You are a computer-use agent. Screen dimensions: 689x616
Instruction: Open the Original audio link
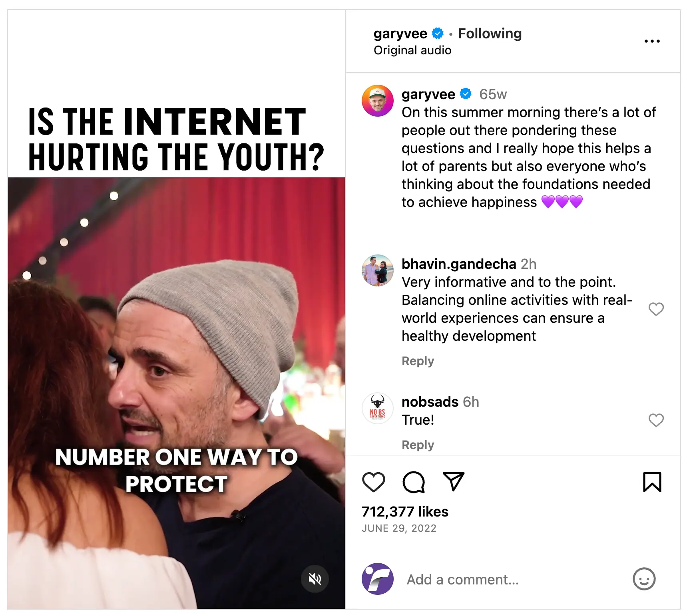(x=412, y=50)
